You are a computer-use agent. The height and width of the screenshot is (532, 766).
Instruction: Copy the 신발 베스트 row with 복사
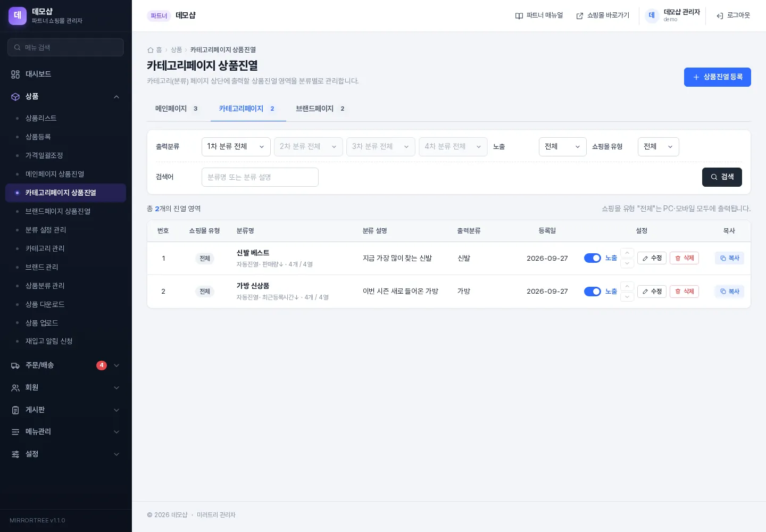pos(729,259)
